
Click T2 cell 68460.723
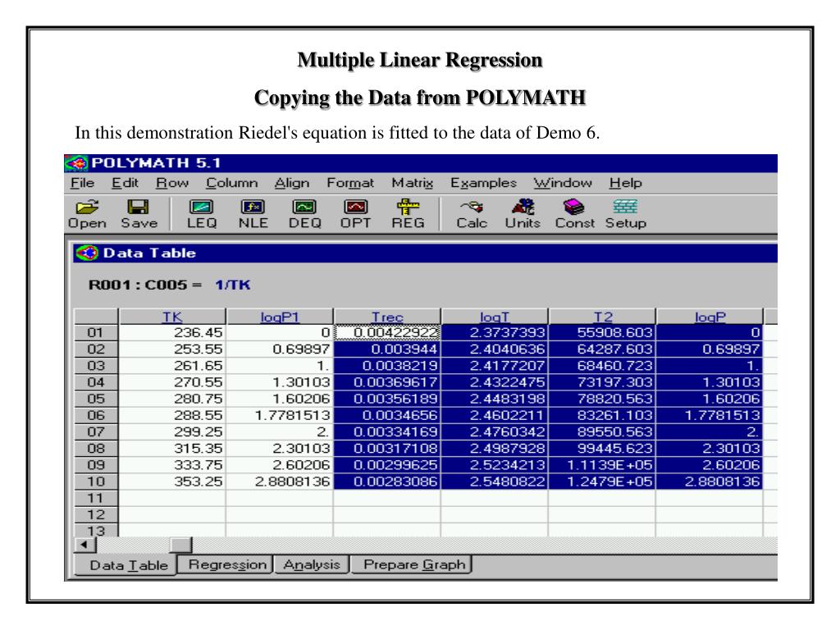click(x=602, y=366)
